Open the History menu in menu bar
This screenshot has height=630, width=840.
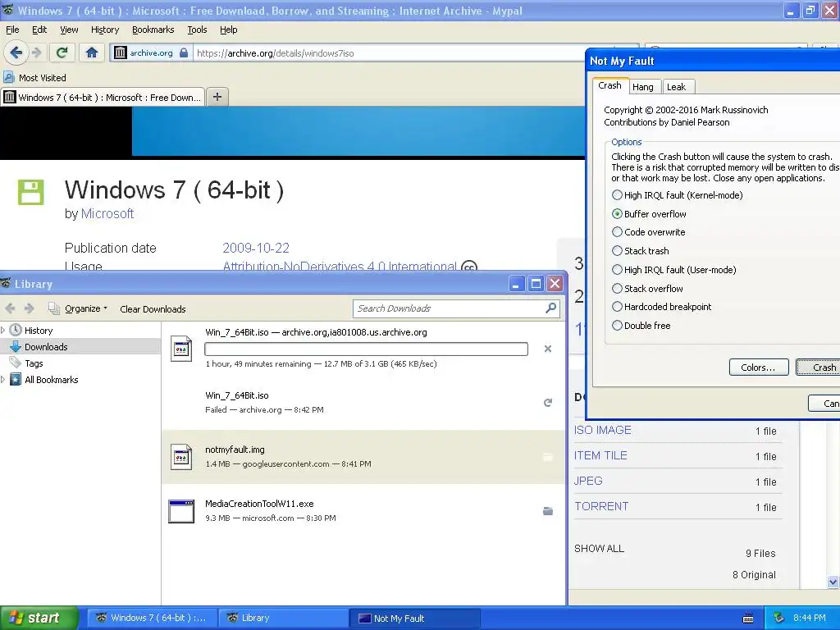click(104, 30)
